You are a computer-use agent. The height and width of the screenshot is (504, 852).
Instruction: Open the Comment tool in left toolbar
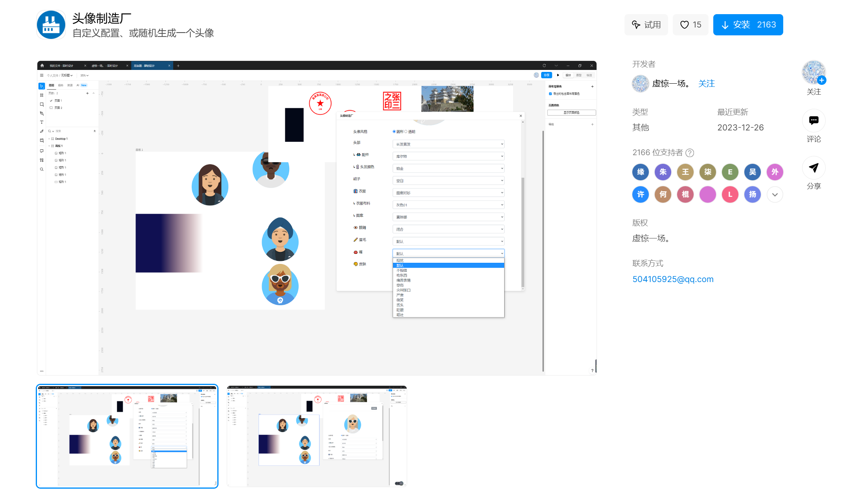pyautogui.click(x=42, y=151)
